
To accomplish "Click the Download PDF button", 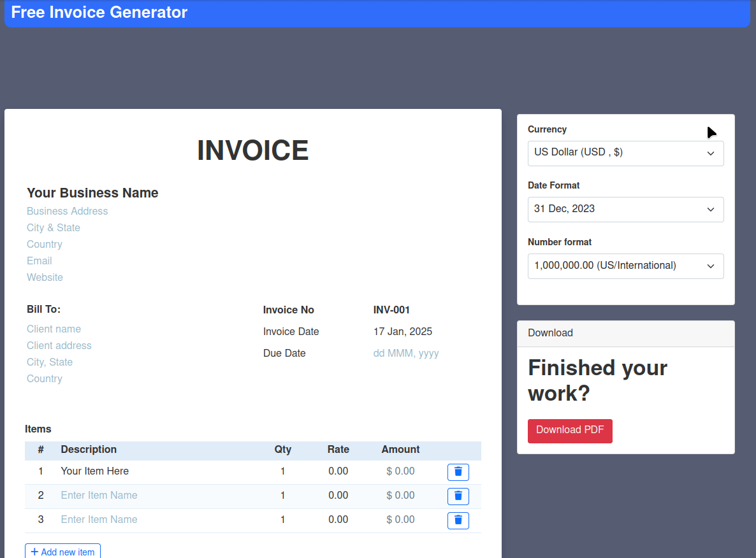I will pyautogui.click(x=570, y=431).
